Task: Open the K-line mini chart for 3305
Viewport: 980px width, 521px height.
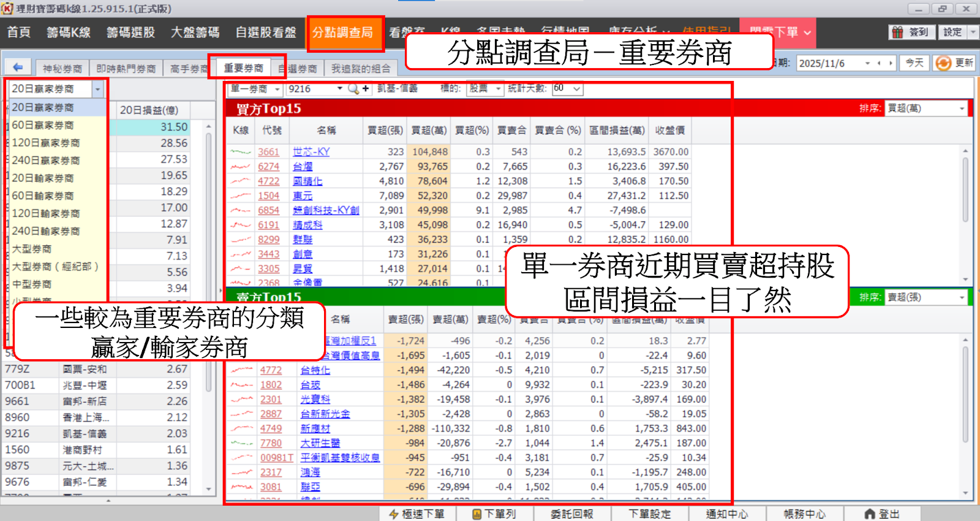Action: [x=241, y=269]
